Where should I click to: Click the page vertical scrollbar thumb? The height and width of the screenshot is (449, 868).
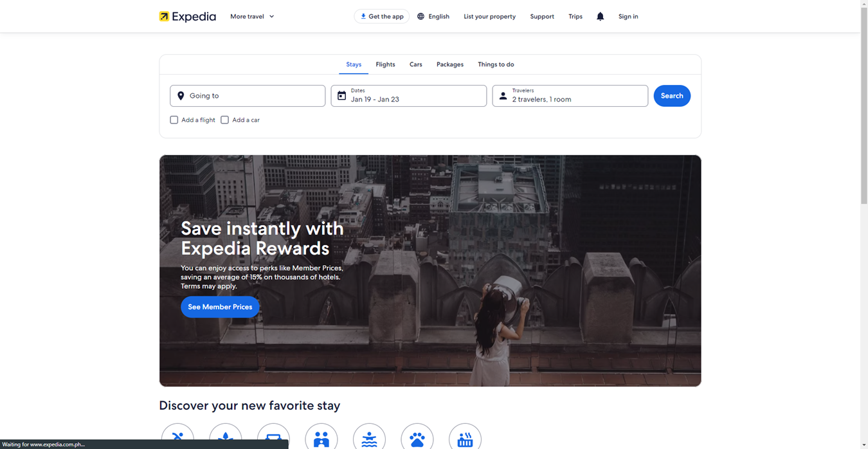(864, 106)
